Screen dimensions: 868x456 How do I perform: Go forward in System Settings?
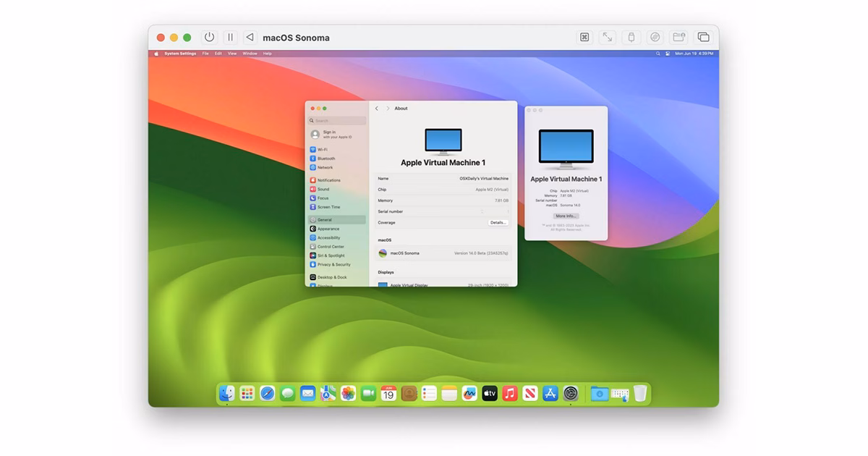(x=388, y=109)
